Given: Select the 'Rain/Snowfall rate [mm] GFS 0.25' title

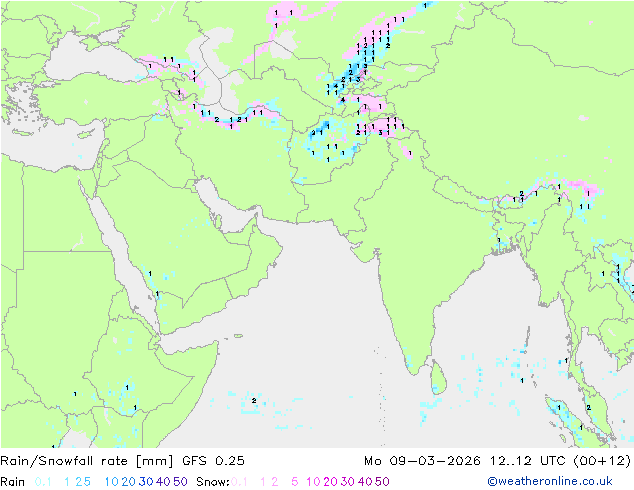Looking at the screenshot, I should (x=123, y=461).
